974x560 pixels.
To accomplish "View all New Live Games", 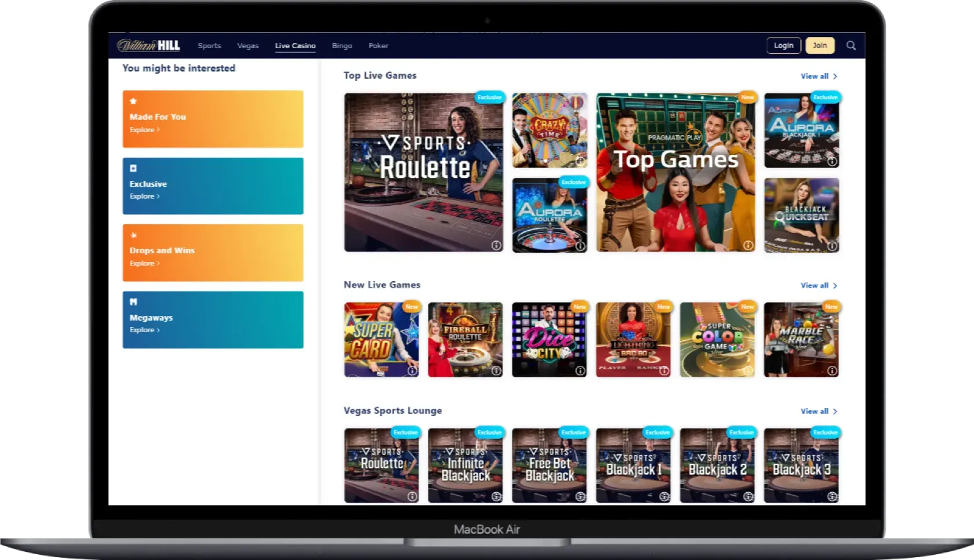I will coord(819,285).
